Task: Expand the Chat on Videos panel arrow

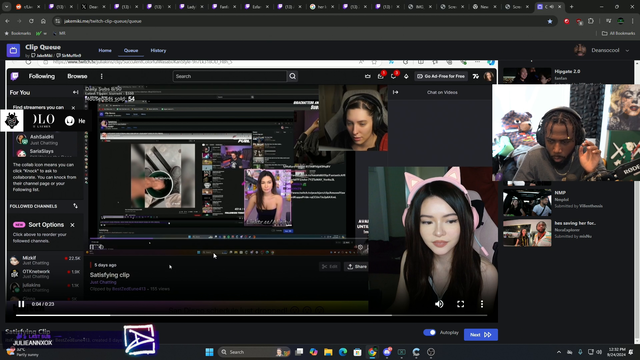Action: (x=396, y=92)
